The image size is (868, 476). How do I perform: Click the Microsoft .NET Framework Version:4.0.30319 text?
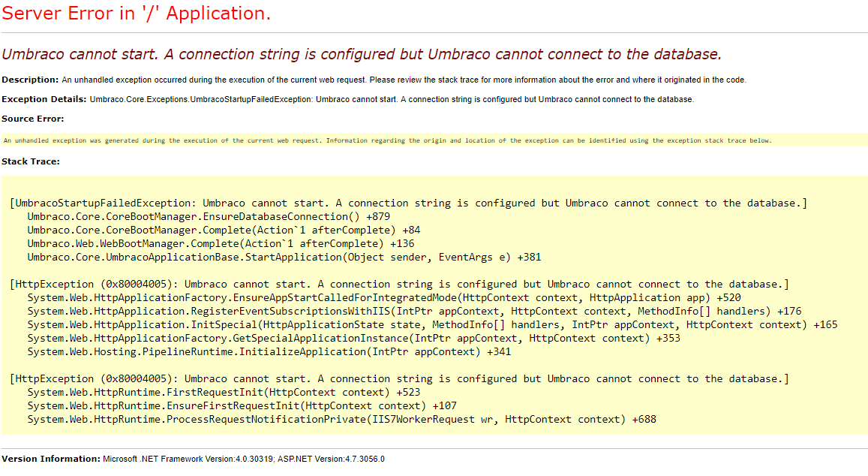coord(188,459)
